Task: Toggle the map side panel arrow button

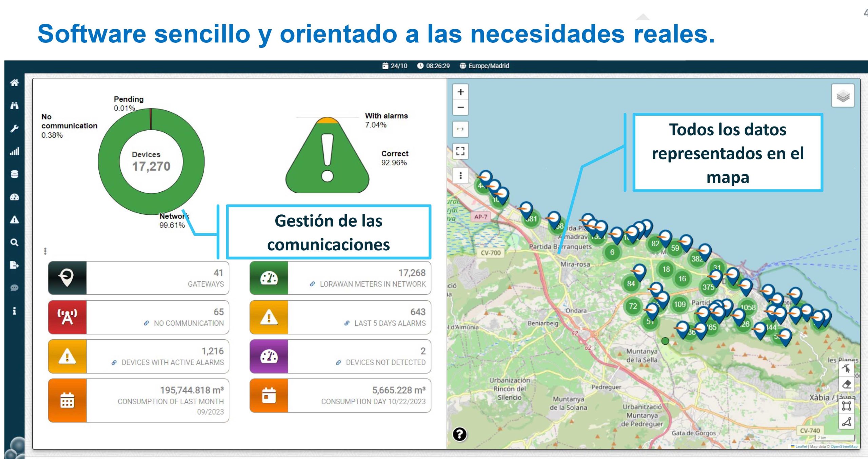Action: (x=460, y=129)
